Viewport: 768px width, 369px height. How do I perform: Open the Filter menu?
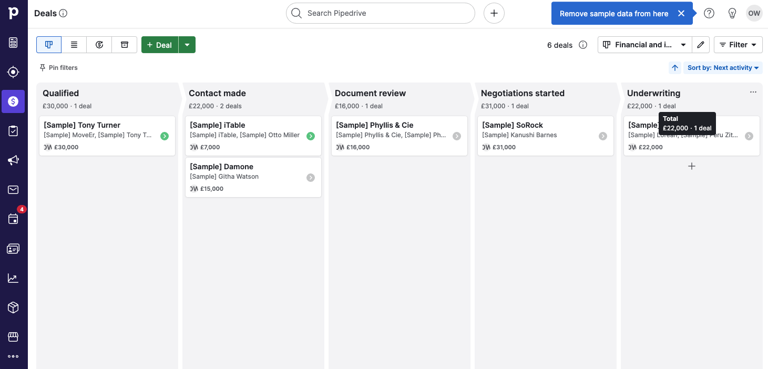pyautogui.click(x=738, y=45)
